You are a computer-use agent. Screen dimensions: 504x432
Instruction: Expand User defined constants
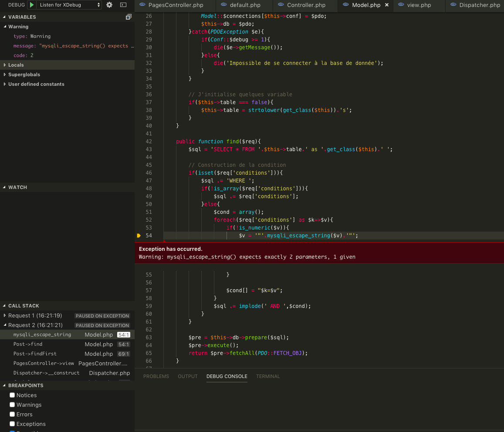click(x=5, y=84)
